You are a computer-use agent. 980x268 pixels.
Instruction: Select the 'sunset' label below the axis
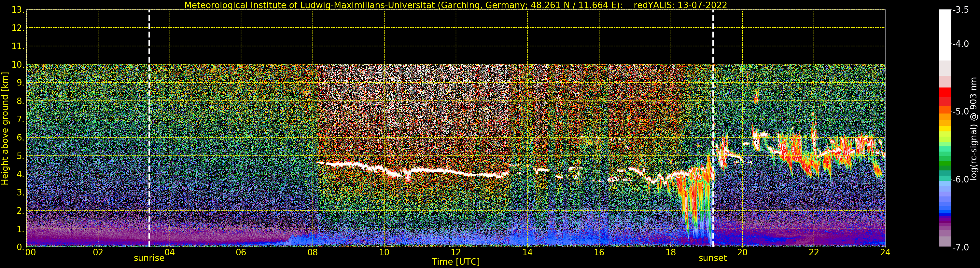(713, 258)
